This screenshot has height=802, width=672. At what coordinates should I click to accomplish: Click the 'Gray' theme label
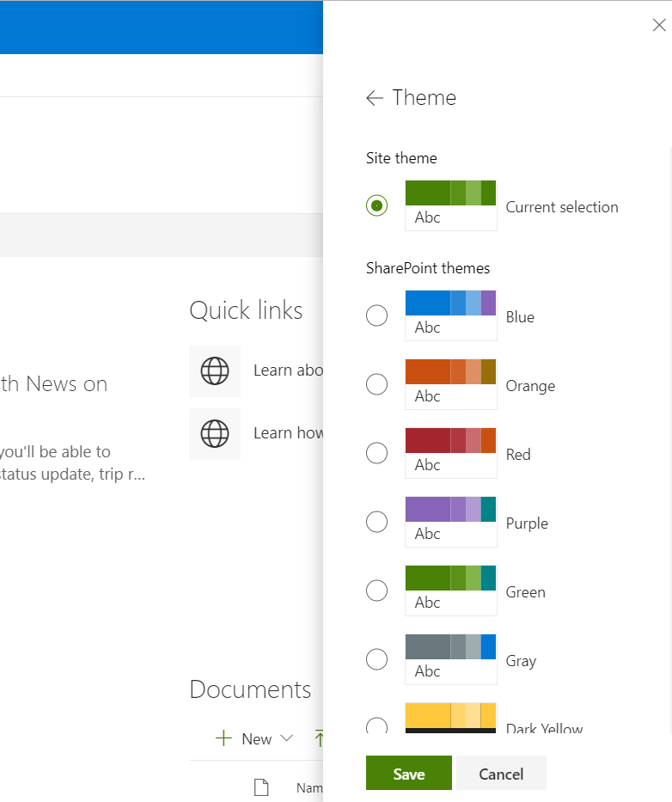(x=521, y=661)
